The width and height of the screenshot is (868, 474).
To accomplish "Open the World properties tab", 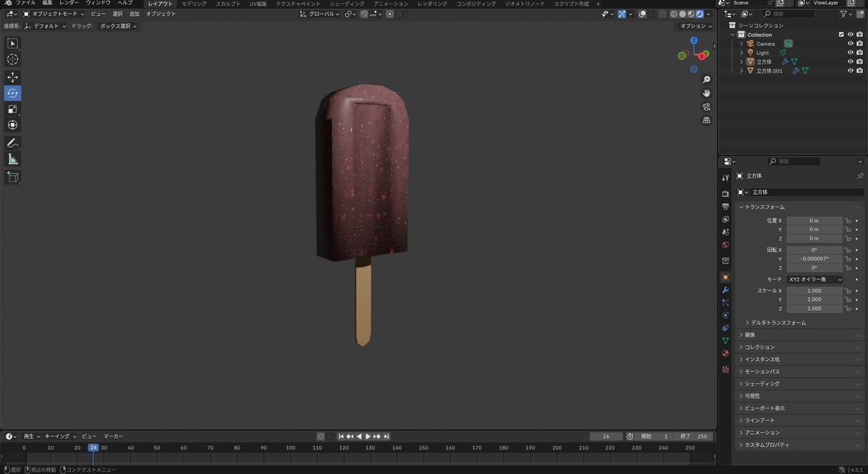I will [725, 245].
